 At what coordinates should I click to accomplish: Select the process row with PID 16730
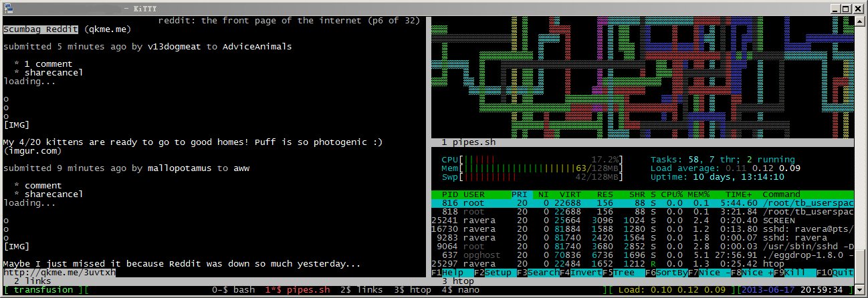pyautogui.click(x=643, y=229)
